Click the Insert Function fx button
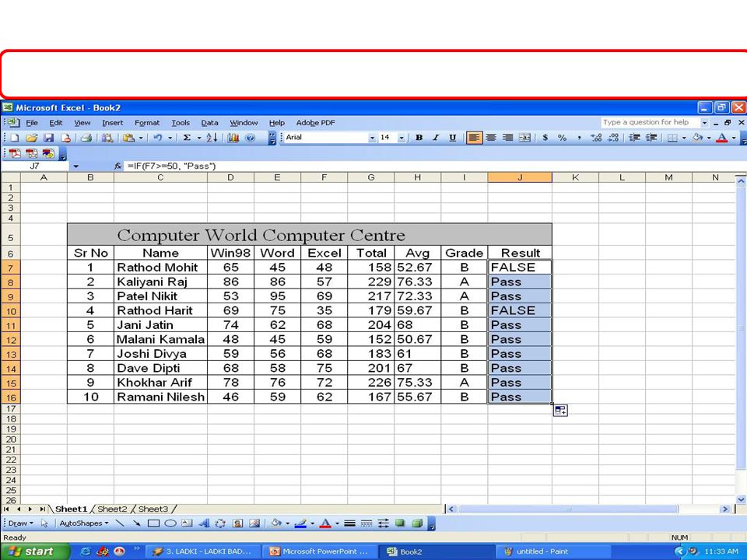This screenshot has width=747, height=560. tap(117, 166)
